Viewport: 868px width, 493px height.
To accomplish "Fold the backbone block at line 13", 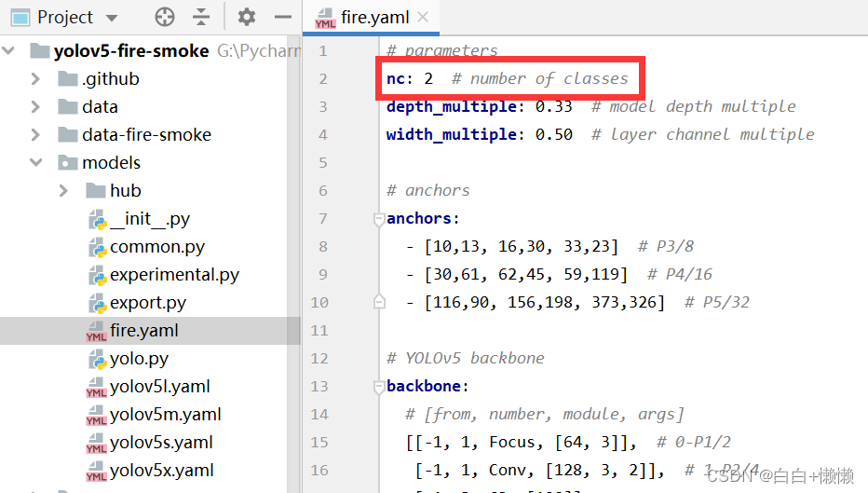I will (x=379, y=387).
